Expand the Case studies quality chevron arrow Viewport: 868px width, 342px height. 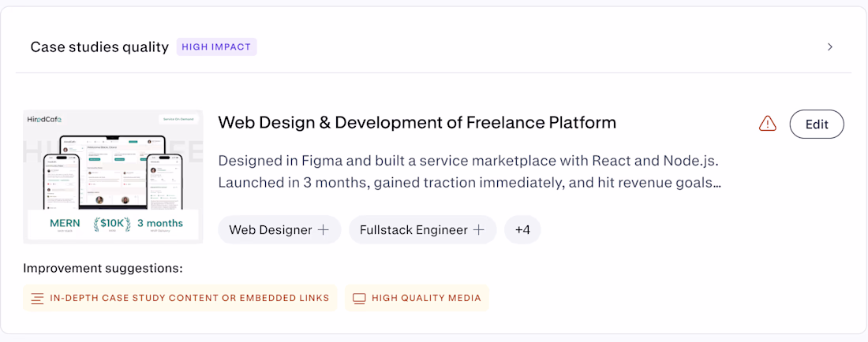[x=829, y=47]
